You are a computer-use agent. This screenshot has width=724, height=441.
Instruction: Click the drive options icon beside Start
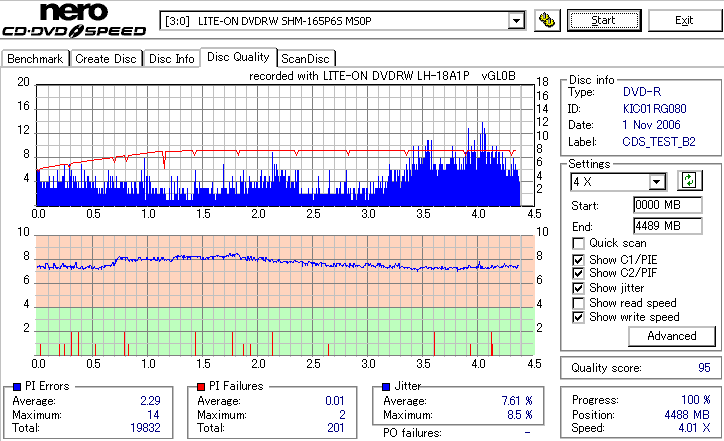coord(547,20)
